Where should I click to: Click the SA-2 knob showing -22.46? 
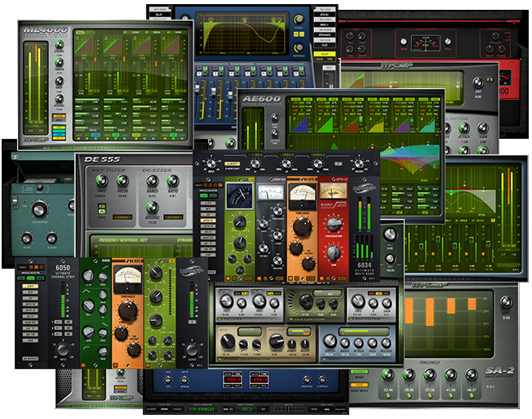click(388, 375)
